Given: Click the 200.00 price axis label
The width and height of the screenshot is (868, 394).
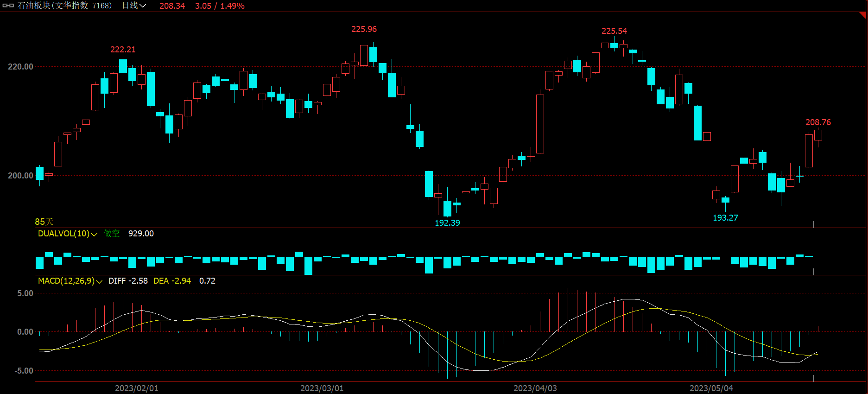Looking at the screenshot, I should [x=20, y=176].
